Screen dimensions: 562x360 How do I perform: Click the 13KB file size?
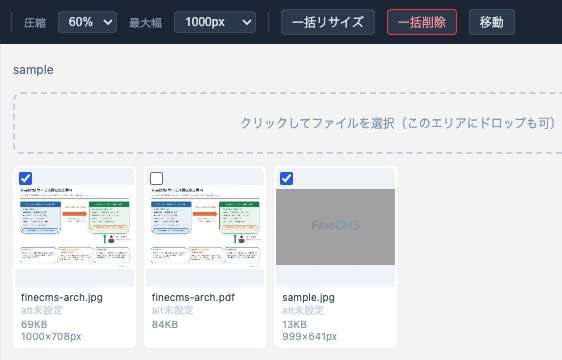[x=295, y=324]
